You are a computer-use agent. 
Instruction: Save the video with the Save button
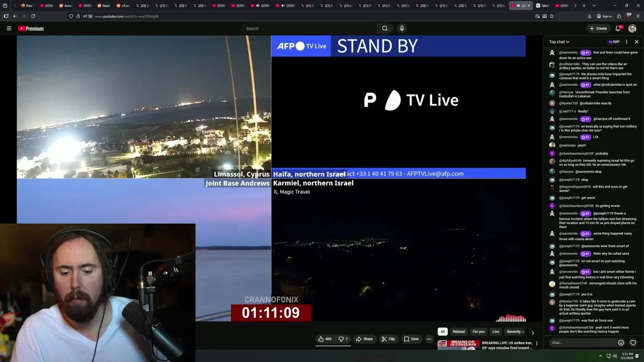point(411,339)
